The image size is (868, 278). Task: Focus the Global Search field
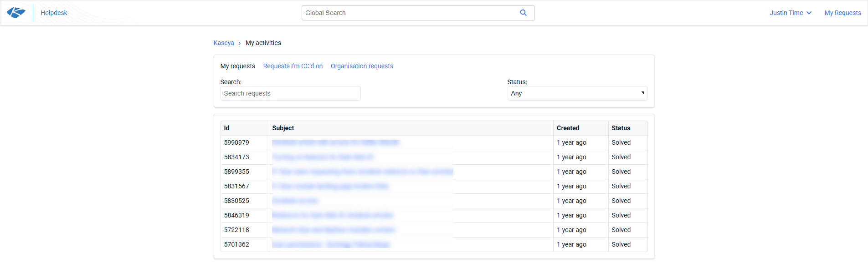coord(410,13)
